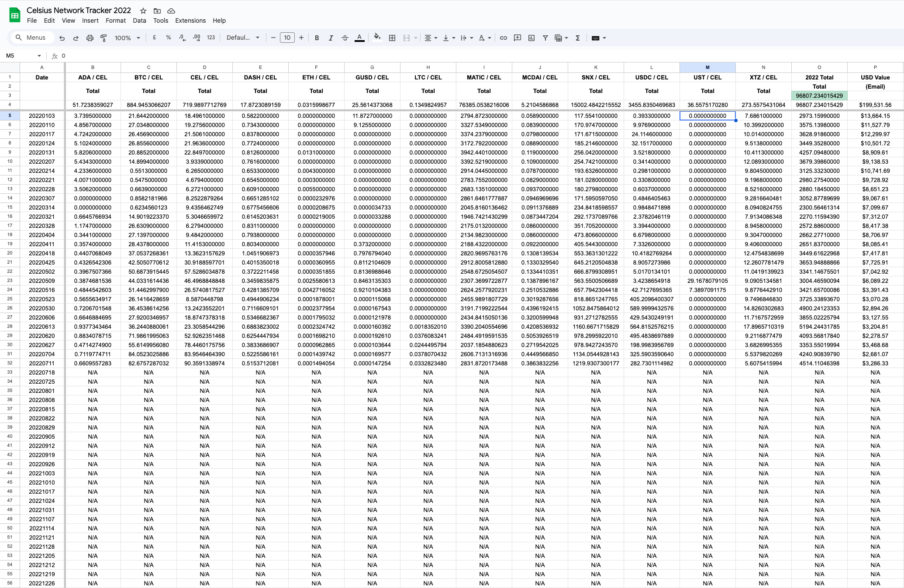The height and width of the screenshot is (588, 904).
Task: Open the Default font dropdown
Action: (x=243, y=38)
